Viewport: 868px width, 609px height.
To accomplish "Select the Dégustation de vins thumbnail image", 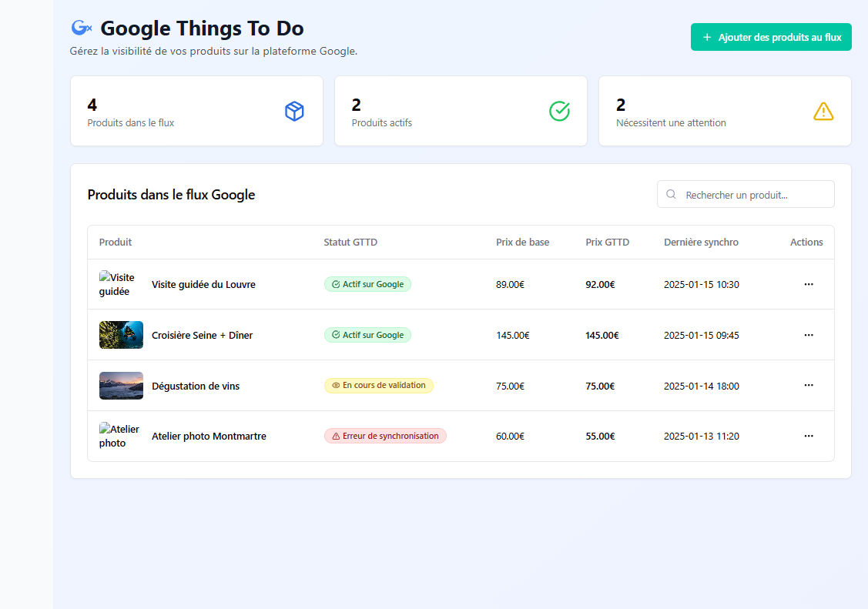I will tap(121, 386).
